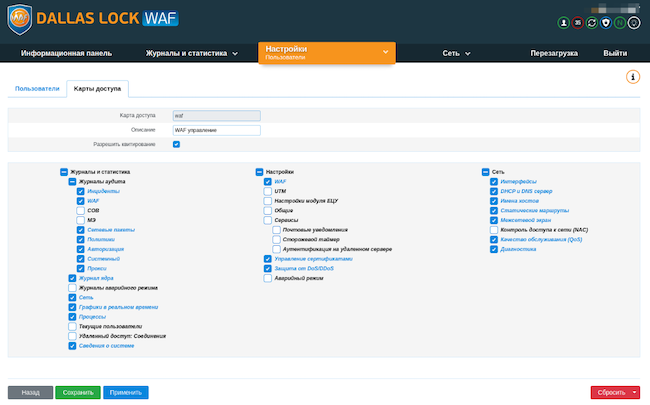Enable the Аварийный режим checkbox
Viewport: 650px width, 405px height.
(x=268, y=278)
